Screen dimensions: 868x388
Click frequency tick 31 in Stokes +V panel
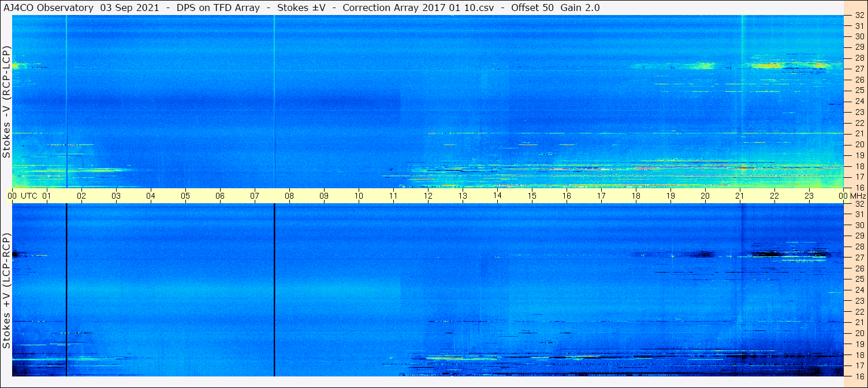(859, 214)
